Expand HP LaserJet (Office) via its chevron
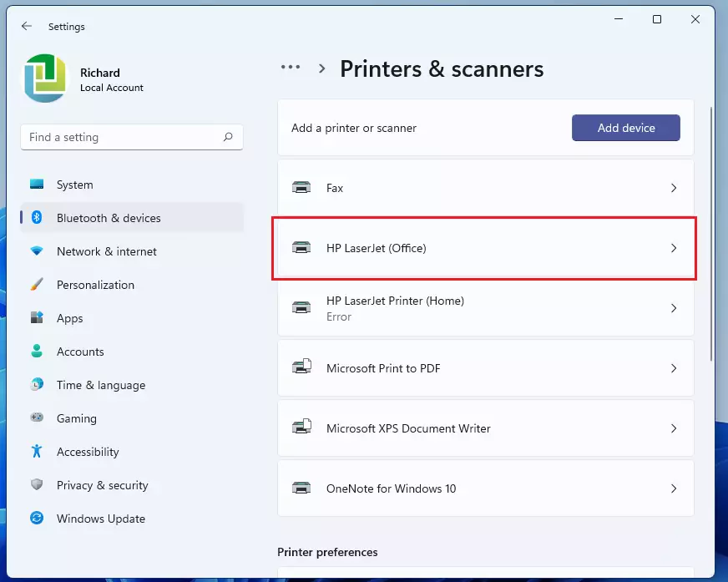Screen dimensions: 728x582 [674, 248]
